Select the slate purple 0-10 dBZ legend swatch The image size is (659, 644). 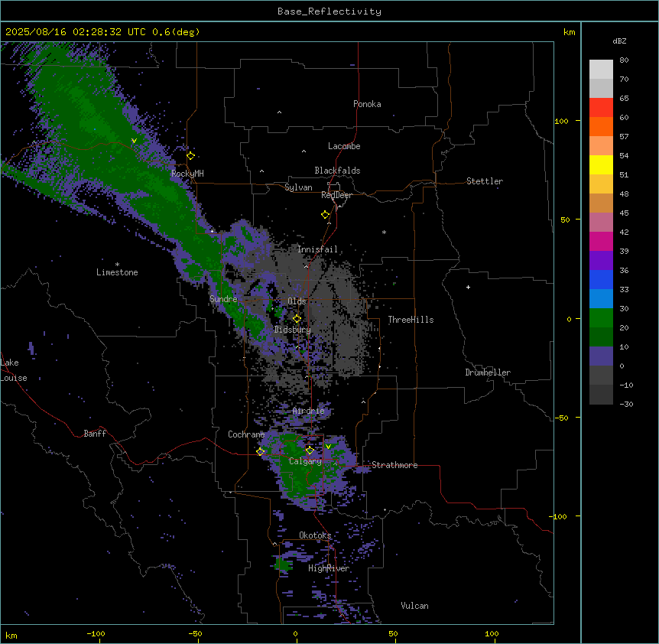pyautogui.click(x=601, y=356)
